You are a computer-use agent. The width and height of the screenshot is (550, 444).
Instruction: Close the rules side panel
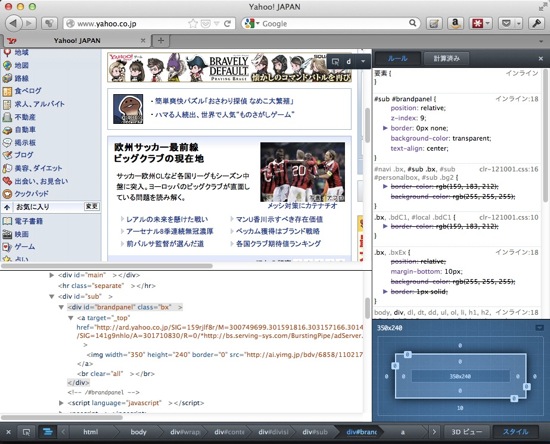click(541, 59)
